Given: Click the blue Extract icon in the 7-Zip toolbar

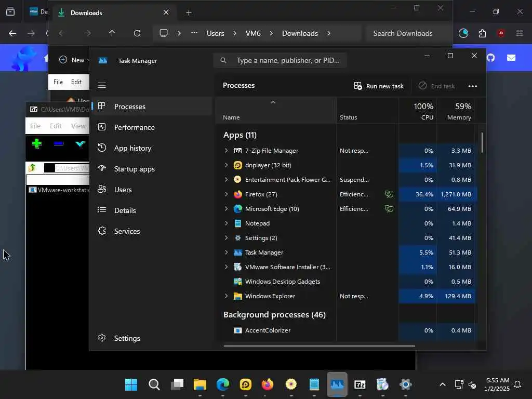Looking at the screenshot, I should coord(58,143).
